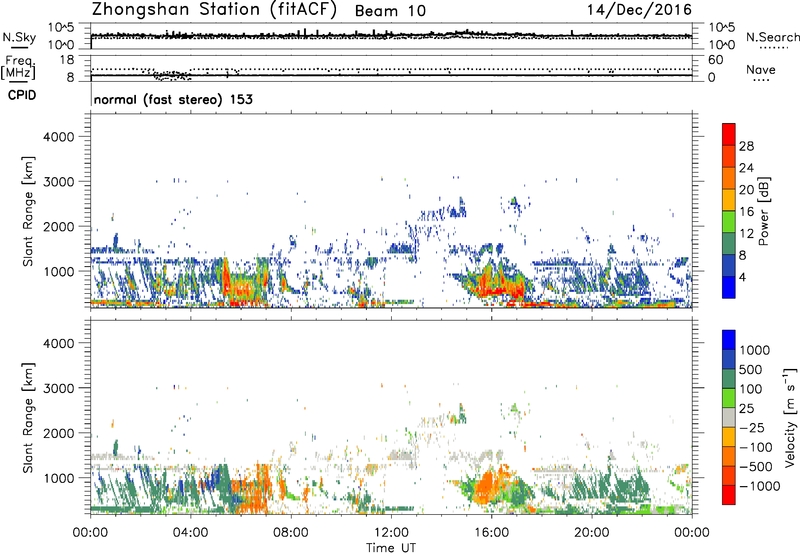Click the "Zhongshan Station (fitACF)" plot title

(x=214, y=10)
